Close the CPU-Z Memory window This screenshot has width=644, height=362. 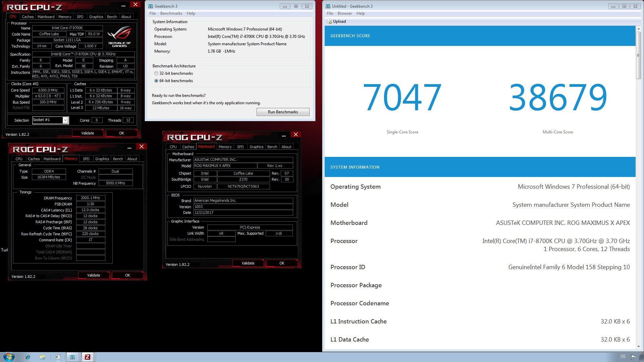coord(142,147)
